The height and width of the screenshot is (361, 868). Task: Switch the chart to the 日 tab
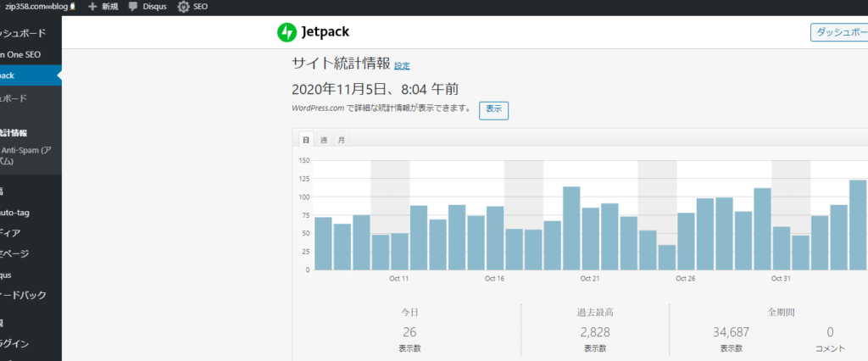click(x=306, y=140)
